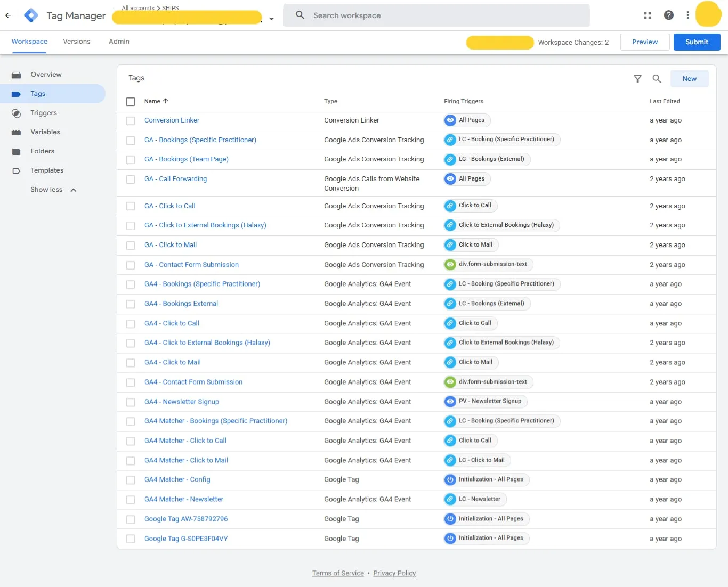Switch to the Versions tab
This screenshot has width=728, height=587.
click(x=77, y=42)
